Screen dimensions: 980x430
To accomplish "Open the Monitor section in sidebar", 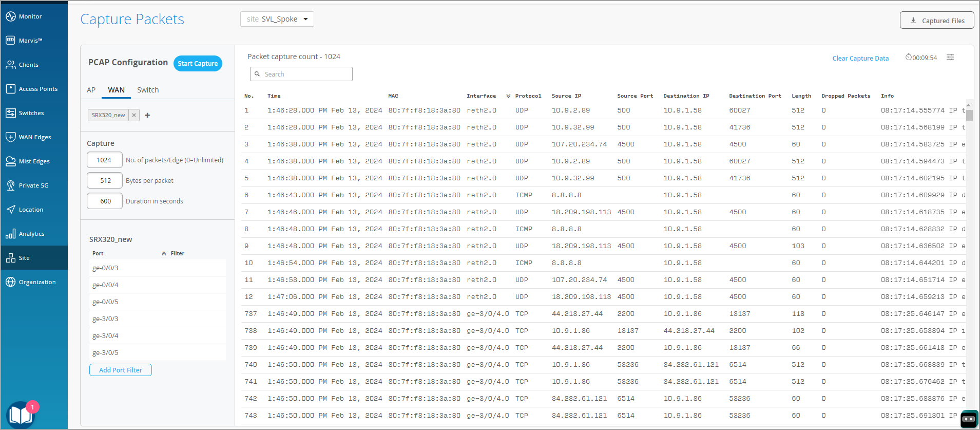I will (30, 16).
